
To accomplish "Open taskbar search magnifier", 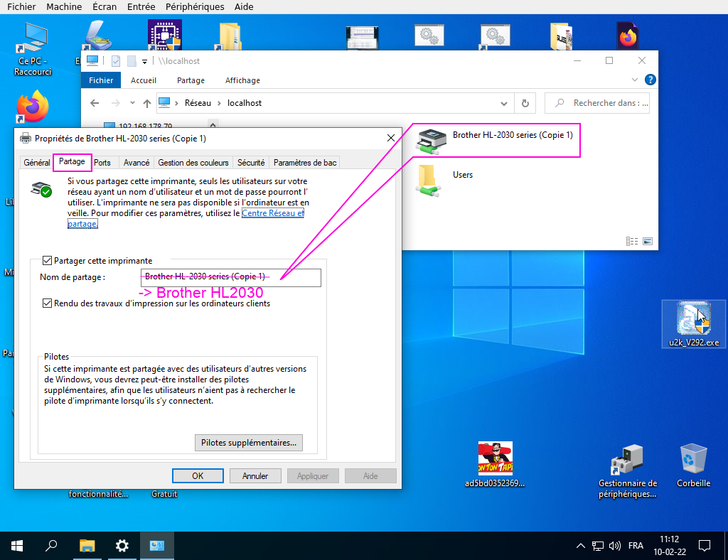I will 51,546.
